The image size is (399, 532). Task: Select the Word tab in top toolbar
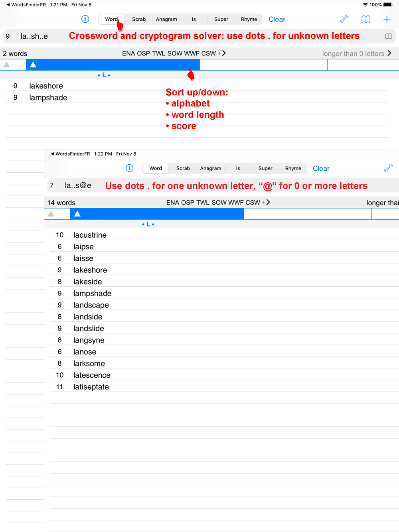click(111, 19)
